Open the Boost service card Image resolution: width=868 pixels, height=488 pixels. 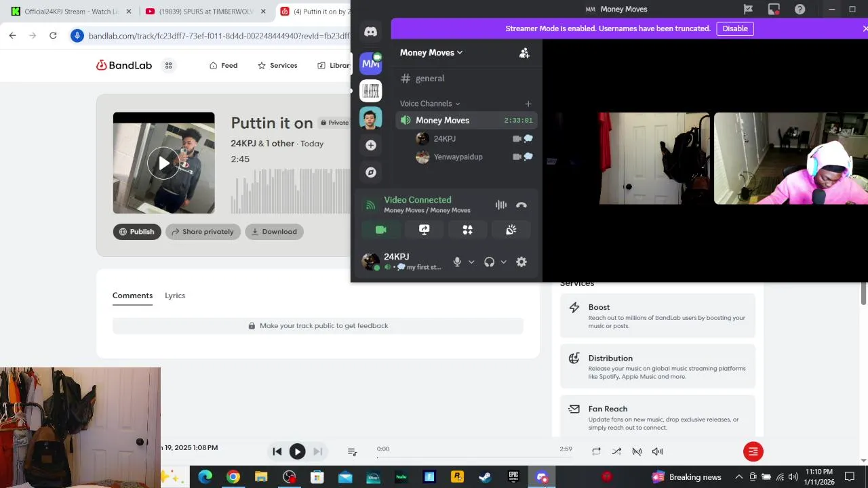coord(657,316)
